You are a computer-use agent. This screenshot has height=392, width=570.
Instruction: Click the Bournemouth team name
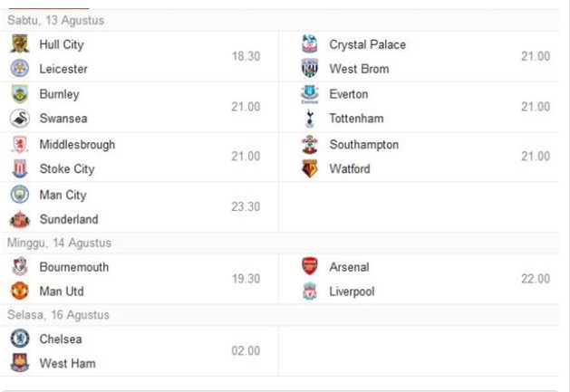click(74, 267)
